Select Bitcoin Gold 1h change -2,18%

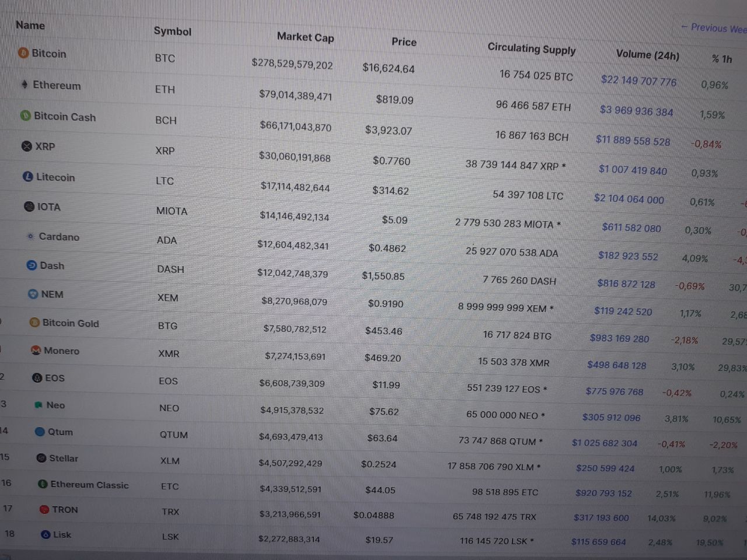[685, 340]
